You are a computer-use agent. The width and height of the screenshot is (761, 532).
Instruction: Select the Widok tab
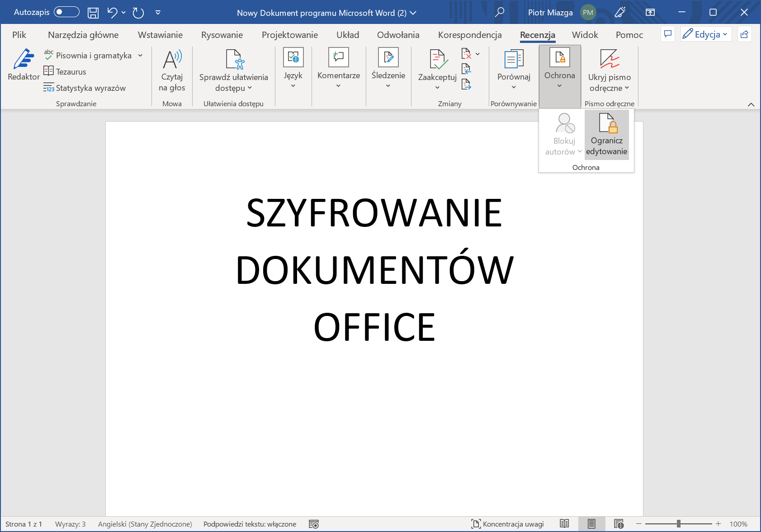click(585, 35)
